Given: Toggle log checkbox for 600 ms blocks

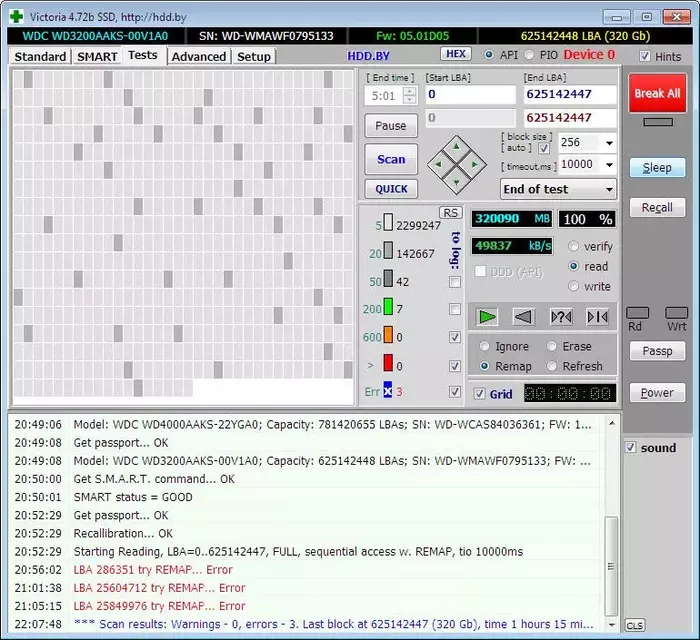Looking at the screenshot, I should pos(454,337).
